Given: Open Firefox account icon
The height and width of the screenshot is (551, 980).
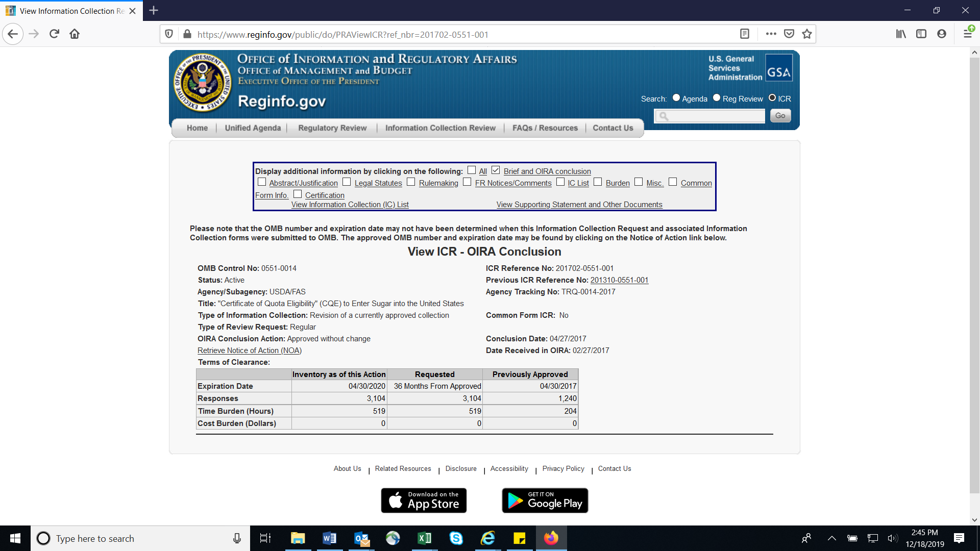Looking at the screenshot, I should [x=942, y=34].
